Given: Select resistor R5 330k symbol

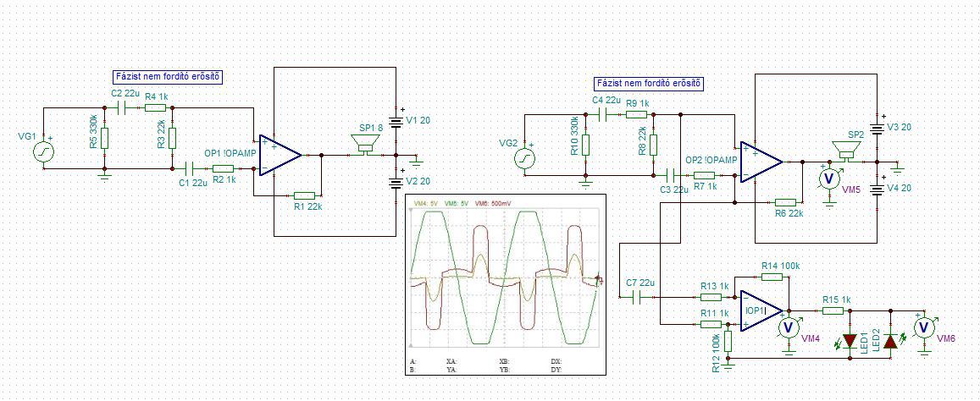Looking at the screenshot, I should [104, 138].
